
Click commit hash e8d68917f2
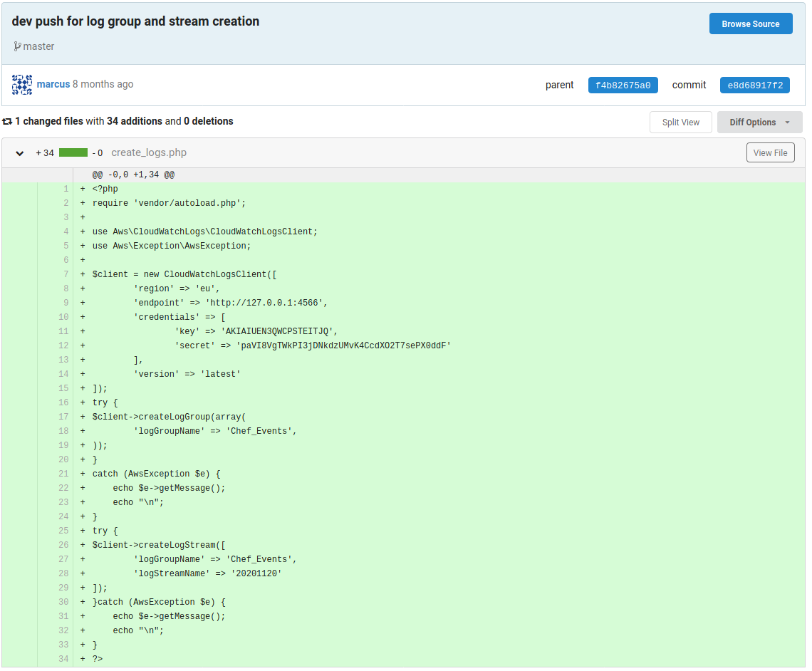[x=754, y=85]
